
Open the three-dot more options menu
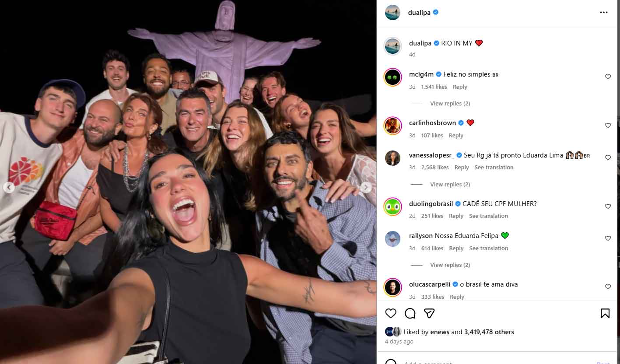[x=604, y=12]
